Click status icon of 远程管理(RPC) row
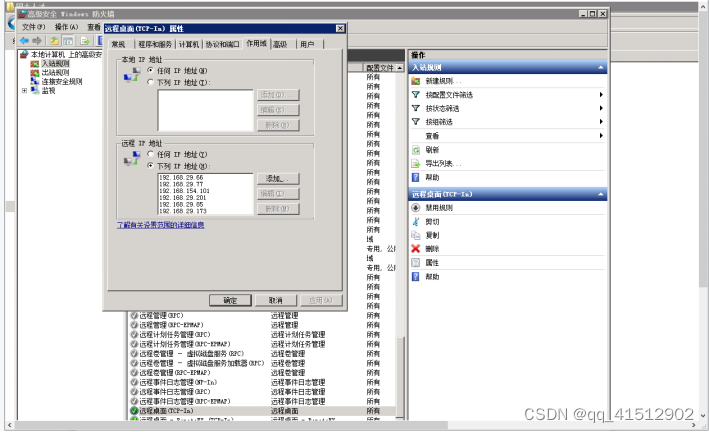This screenshot has width=709, height=432. click(x=134, y=315)
